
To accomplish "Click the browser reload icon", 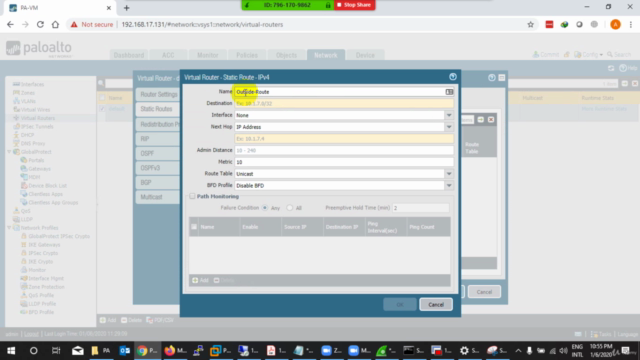I will (x=40, y=24).
